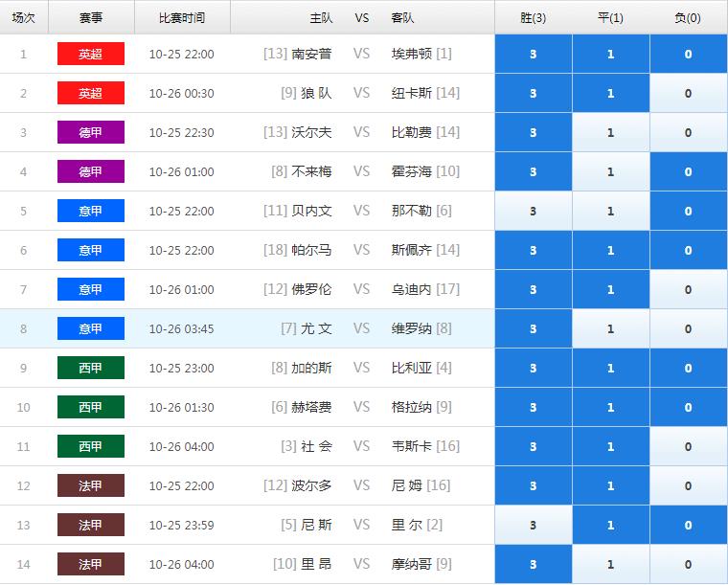This screenshot has width=728, height=585.
Task: Deselect loss (0) for 加的斯 vs 比利亚
Action: 688,369
